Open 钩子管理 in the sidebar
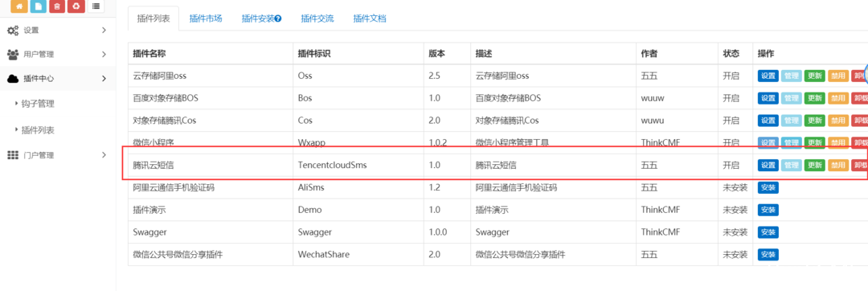The height and width of the screenshot is (291, 868). click(x=37, y=104)
